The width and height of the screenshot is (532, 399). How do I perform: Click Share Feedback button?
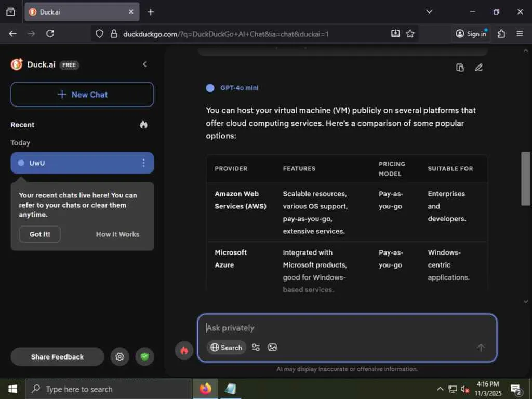pos(57,356)
